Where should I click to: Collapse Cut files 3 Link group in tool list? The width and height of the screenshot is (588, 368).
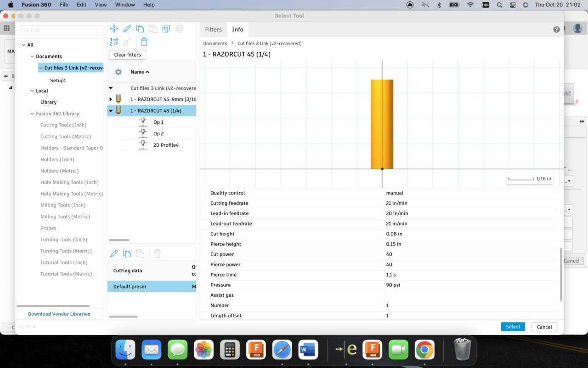coord(111,88)
